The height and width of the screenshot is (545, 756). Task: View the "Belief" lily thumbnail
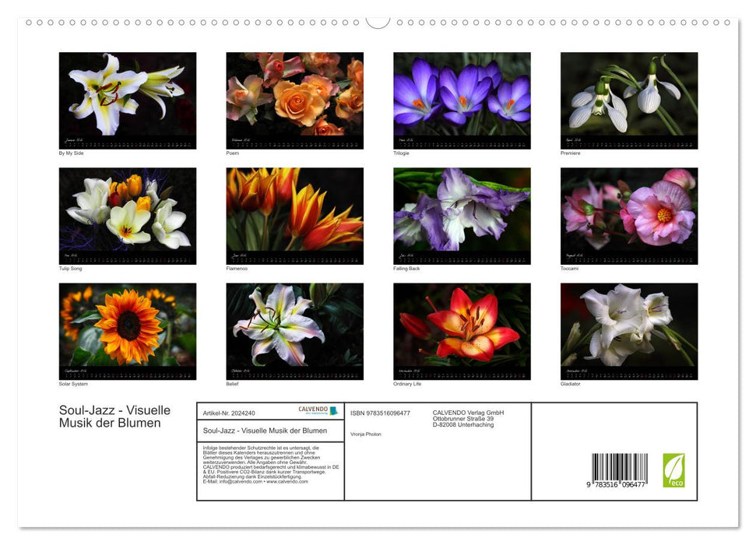coord(294,331)
